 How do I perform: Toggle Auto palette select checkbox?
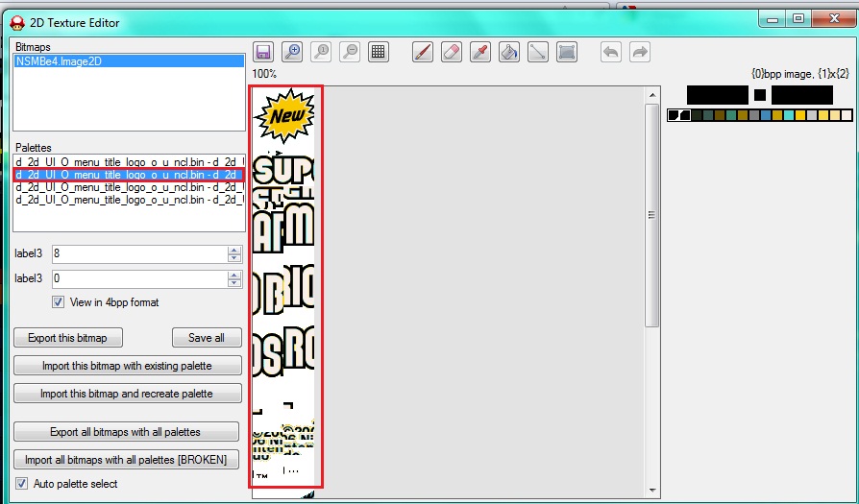[22, 484]
